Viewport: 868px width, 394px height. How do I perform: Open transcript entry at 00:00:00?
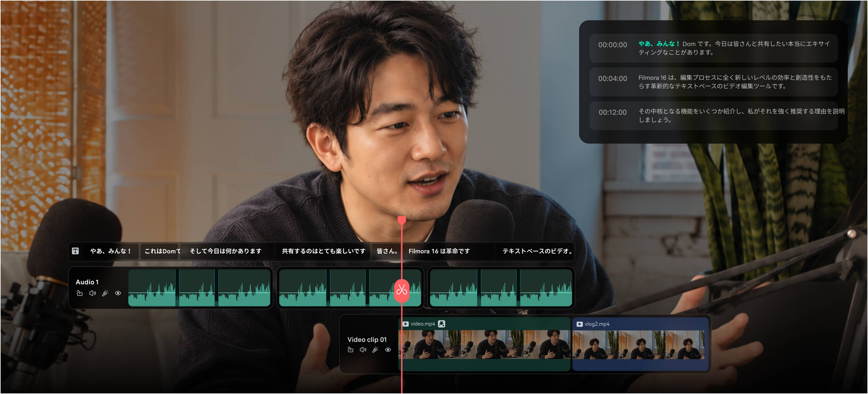713,48
